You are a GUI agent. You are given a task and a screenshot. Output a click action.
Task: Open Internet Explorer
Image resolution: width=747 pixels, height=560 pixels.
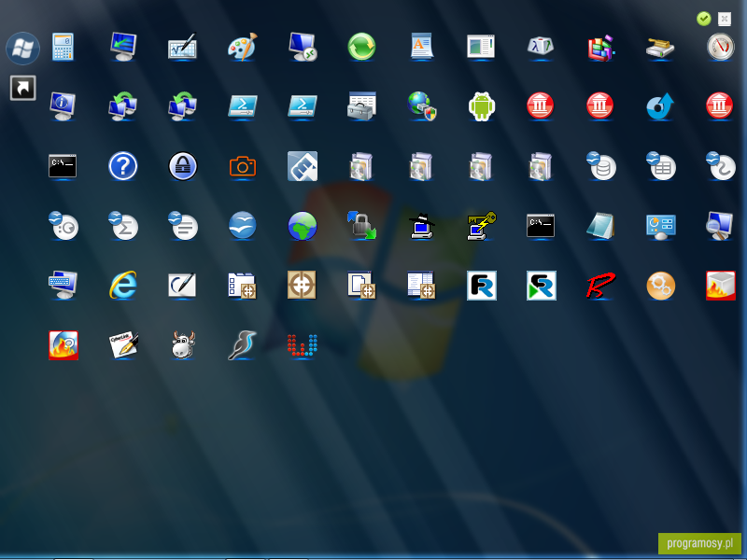tap(123, 286)
